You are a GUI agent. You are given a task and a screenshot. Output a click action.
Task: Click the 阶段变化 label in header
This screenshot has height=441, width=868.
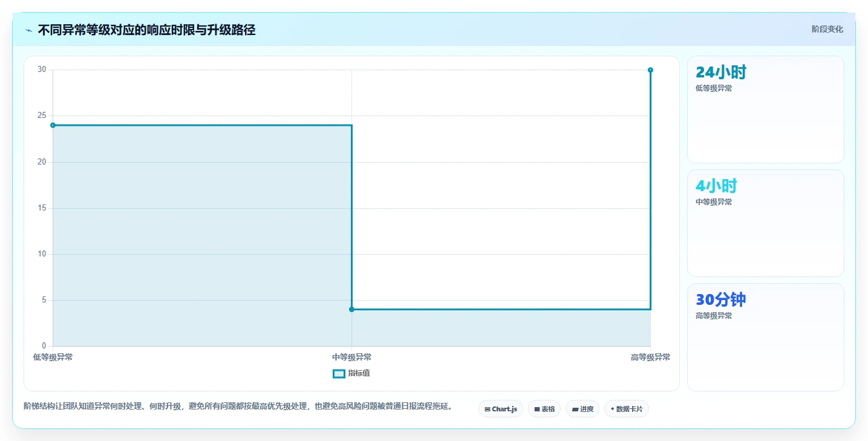tap(827, 30)
